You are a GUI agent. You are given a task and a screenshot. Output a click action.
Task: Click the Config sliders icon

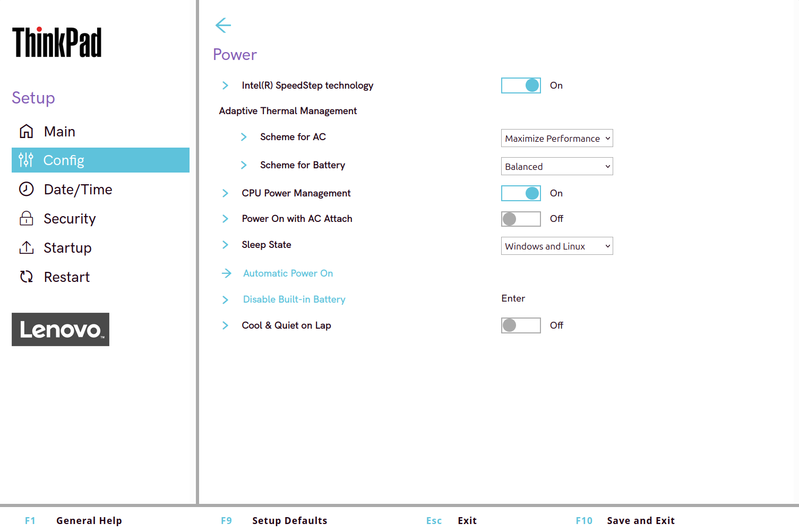[26, 160]
